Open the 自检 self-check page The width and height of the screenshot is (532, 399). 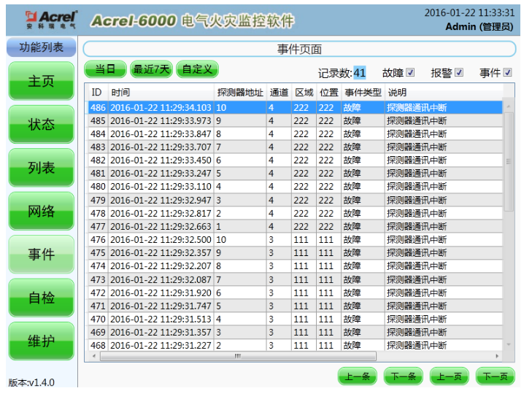42,298
